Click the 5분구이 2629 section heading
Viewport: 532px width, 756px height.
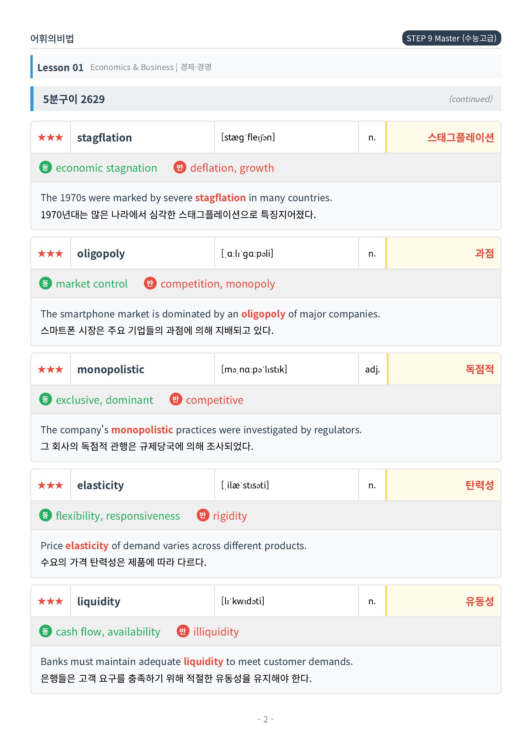[74, 99]
